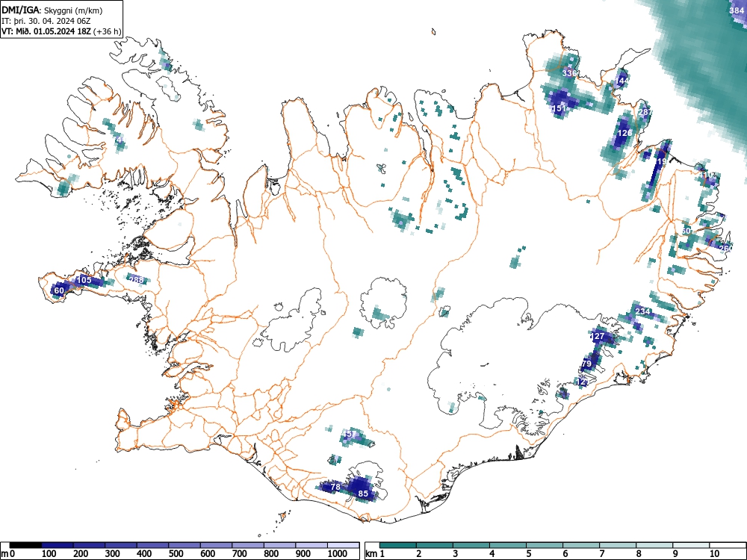Select the 200–300 m legend swatch
The height and width of the screenshot is (560, 747).
click(x=89, y=545)
